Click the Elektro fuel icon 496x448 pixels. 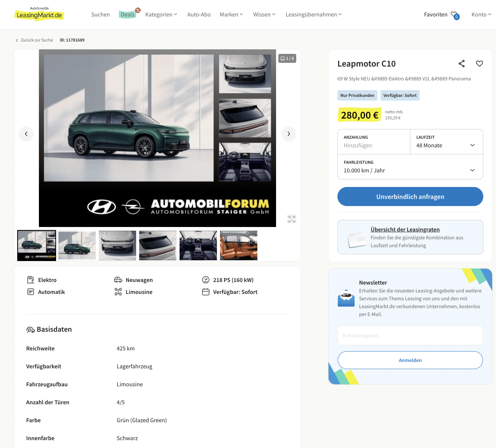pos(31,280)
